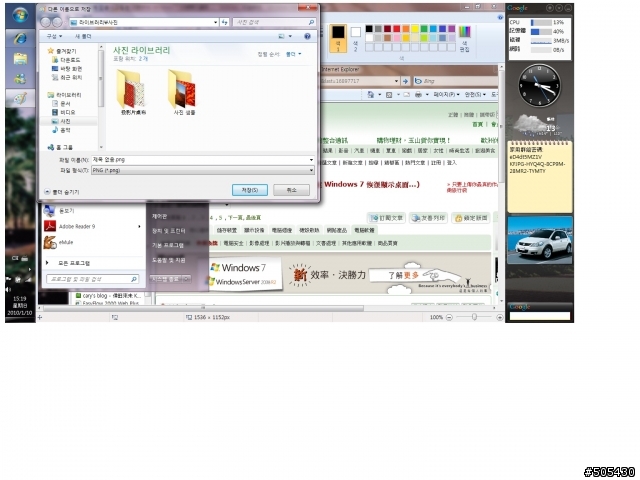The image size is (640, 480).
Task: Click Adobe Reader 9 in Start menu
Action: pyautogui.click(x=92, y=226)
